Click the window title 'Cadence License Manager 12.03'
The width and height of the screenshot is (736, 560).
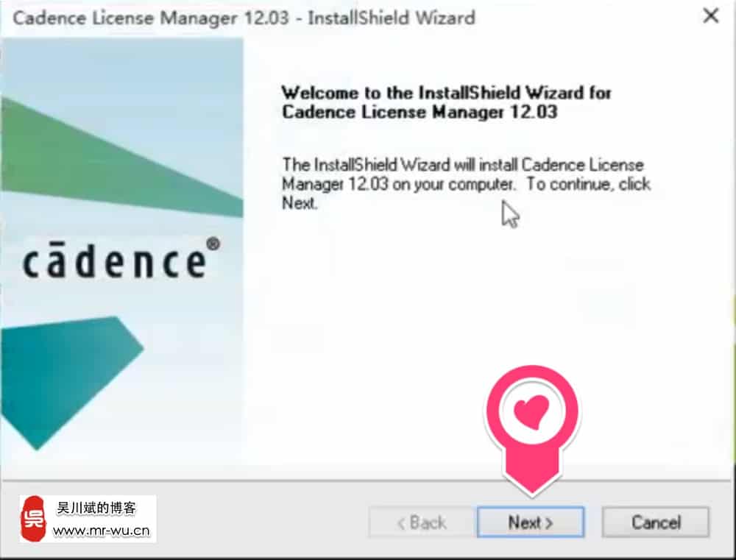point(151,18)
